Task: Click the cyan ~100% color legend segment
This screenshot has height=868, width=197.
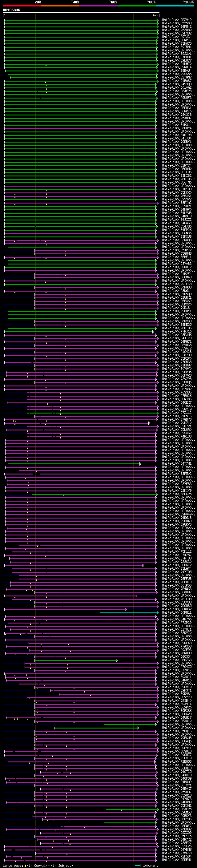Action: tap(175, 6)
